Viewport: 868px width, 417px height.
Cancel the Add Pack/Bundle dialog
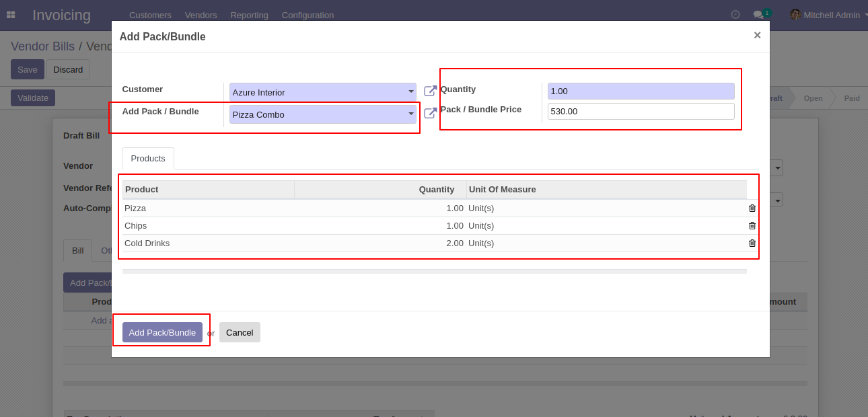coord(240,332)
